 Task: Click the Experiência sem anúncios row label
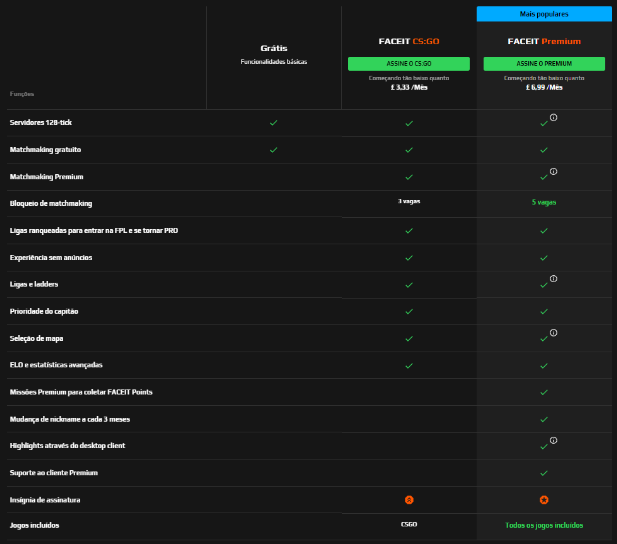click(x=51, y=257)
